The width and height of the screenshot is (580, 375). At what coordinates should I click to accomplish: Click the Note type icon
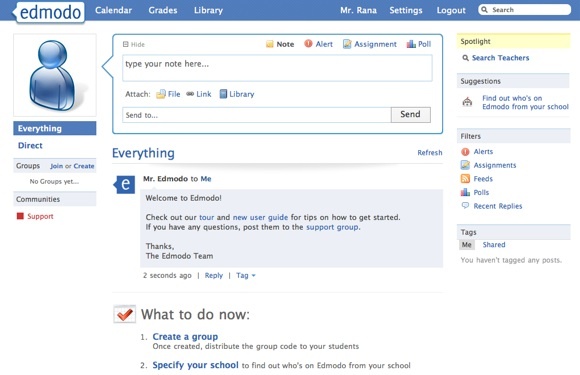[x=270, y=44]
